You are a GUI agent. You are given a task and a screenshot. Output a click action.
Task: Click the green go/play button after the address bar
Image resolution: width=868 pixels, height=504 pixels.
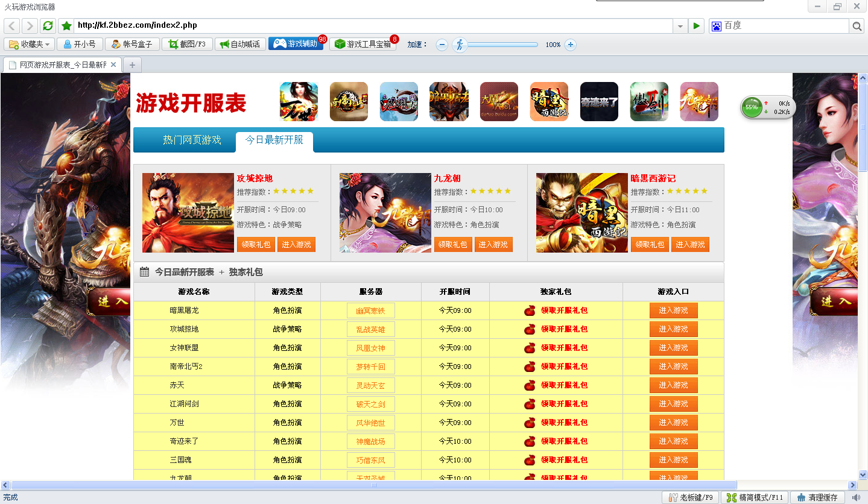tap(697, 26)
